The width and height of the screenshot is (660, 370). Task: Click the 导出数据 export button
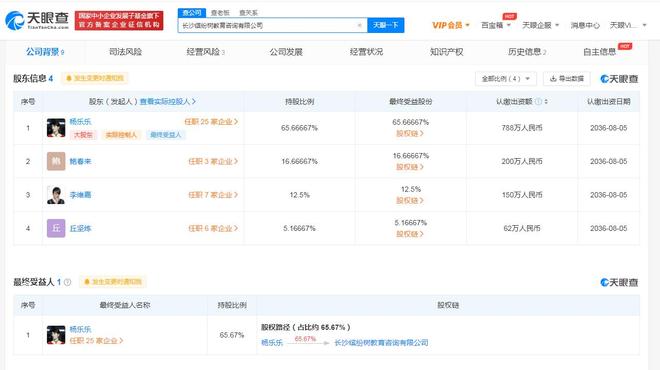(x=567, y=79)
